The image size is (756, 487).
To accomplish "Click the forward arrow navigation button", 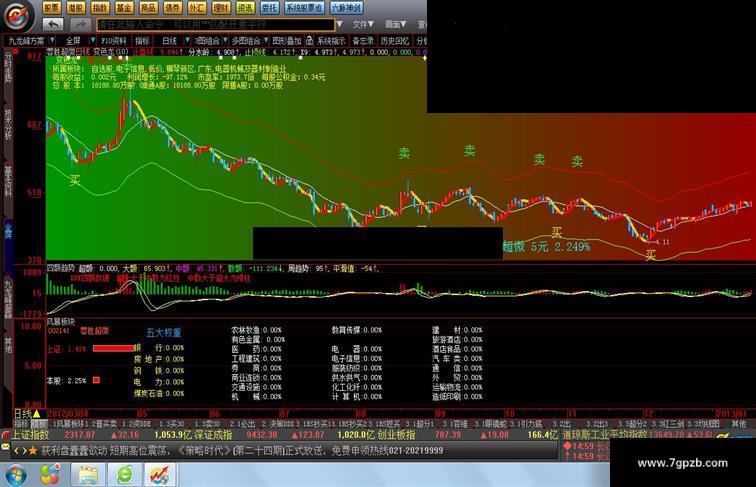I will (x=81, y=24).
